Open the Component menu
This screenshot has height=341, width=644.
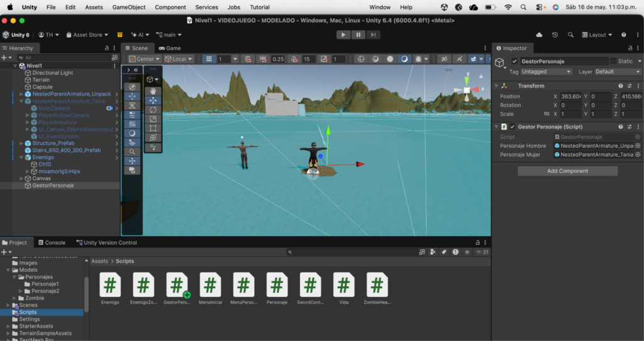point(170,8)
